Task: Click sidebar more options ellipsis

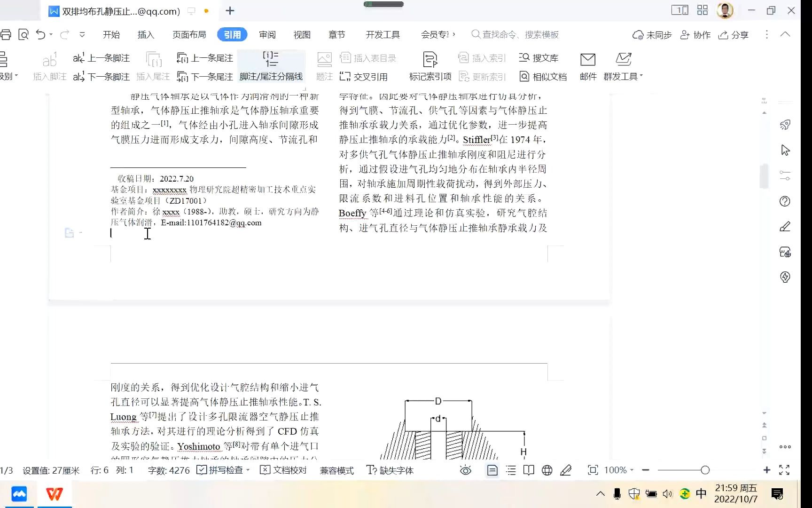Action: [x=785, y=447]
